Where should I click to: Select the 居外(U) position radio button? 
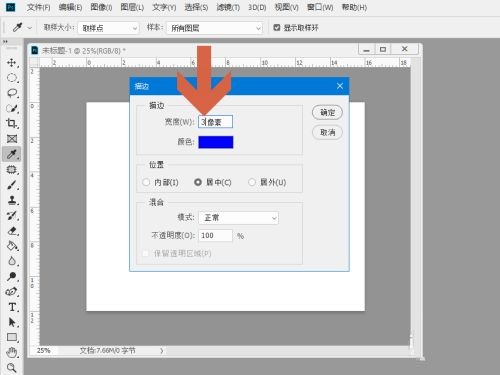252,182
